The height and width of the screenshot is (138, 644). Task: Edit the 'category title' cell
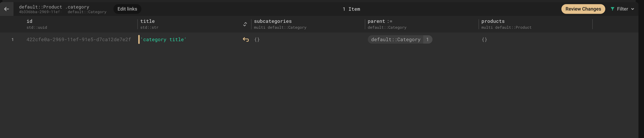[164, 39]
